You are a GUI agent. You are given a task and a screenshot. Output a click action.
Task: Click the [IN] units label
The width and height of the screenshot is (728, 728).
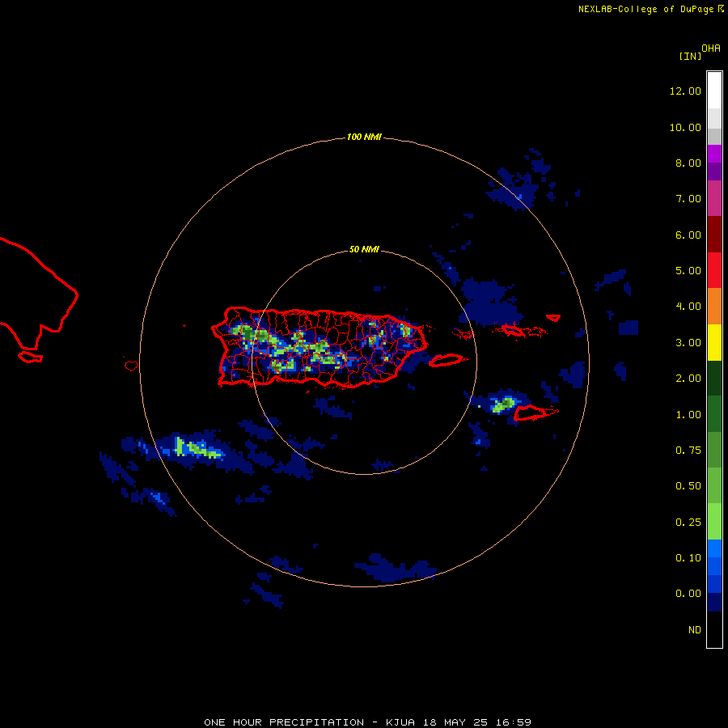point(690,56)
